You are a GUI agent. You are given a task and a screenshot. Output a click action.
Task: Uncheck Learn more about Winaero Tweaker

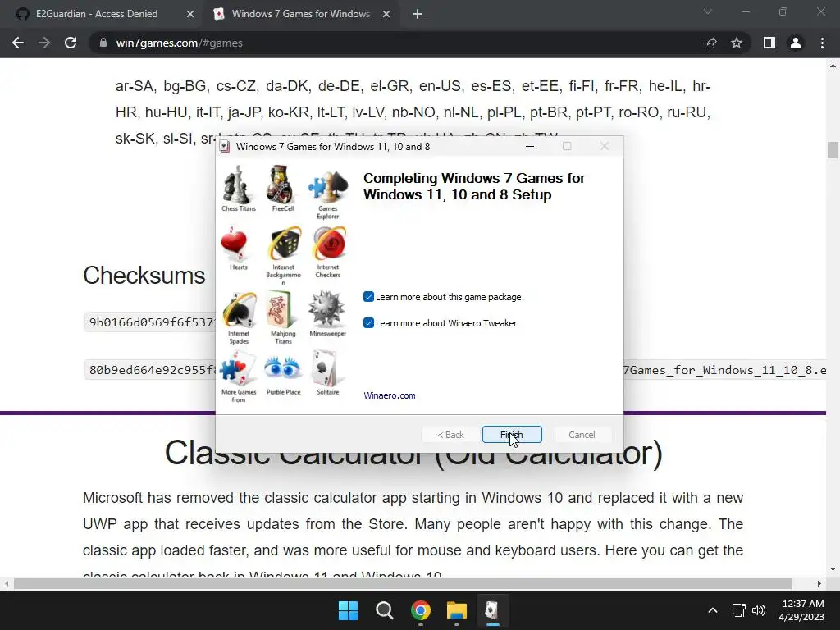[368, 323]
